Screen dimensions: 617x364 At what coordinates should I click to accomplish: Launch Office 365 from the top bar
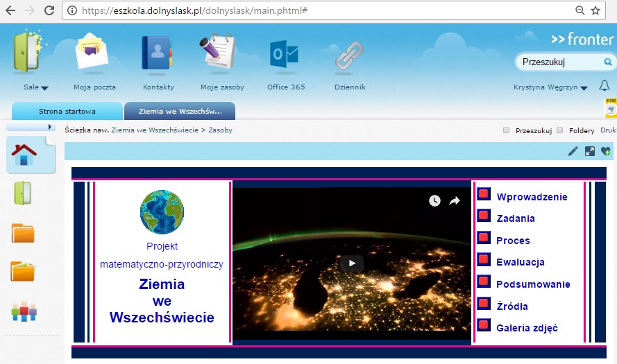[285, 54]
